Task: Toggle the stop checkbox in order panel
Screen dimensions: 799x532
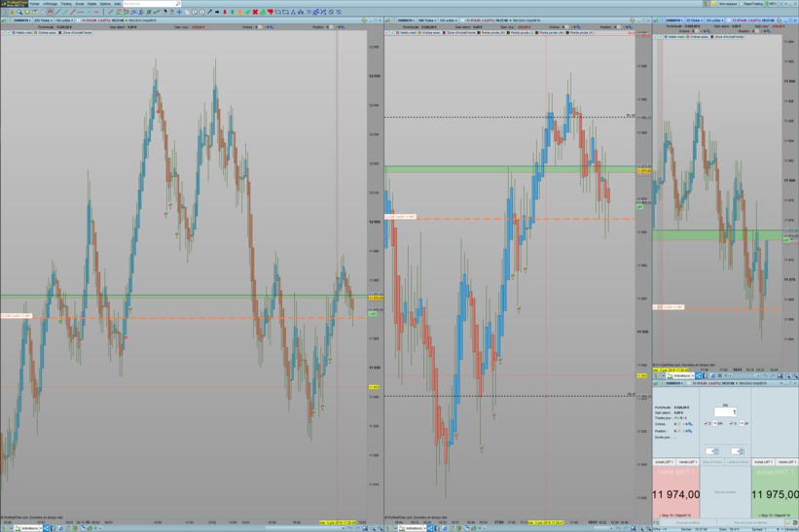Action: 706,423
